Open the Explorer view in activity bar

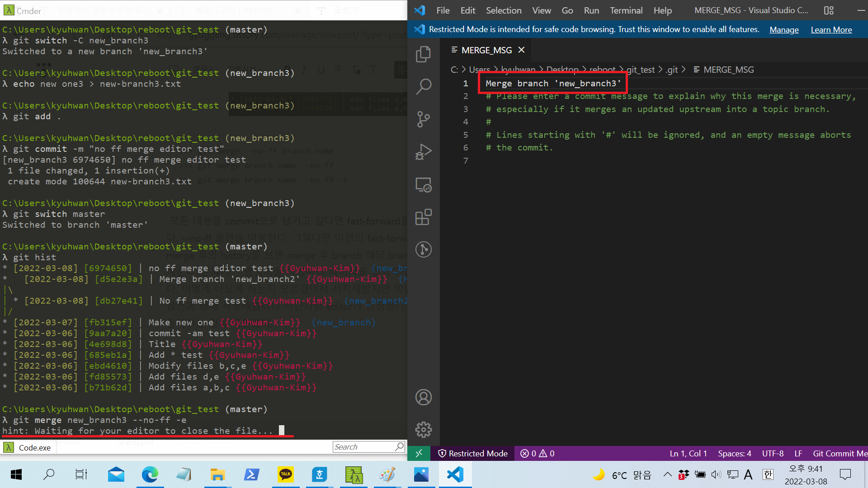pyautogui.click(x=423, y=54)
